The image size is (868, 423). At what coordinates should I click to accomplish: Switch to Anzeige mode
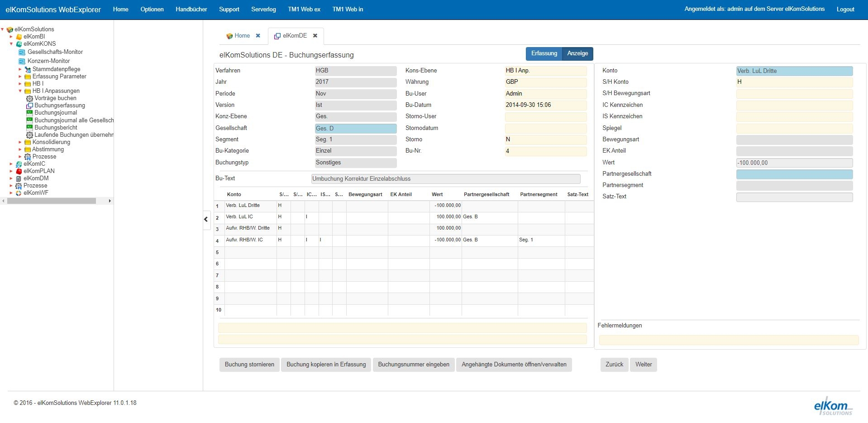coord(577,53)
